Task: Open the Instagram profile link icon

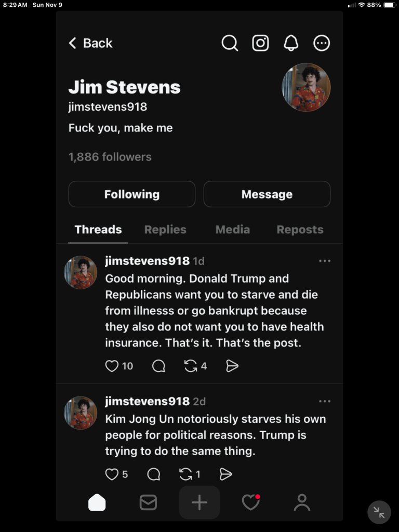Action: pyautogui.click(x=260, y=43)
